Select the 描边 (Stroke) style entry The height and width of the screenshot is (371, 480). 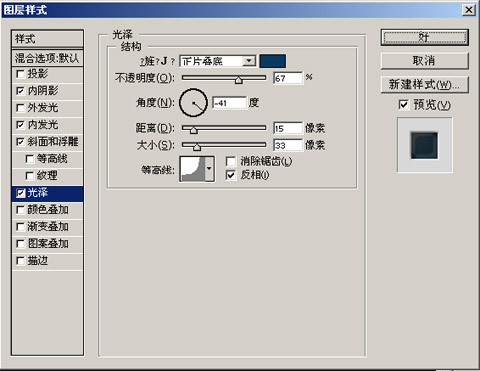pos(47,261)
